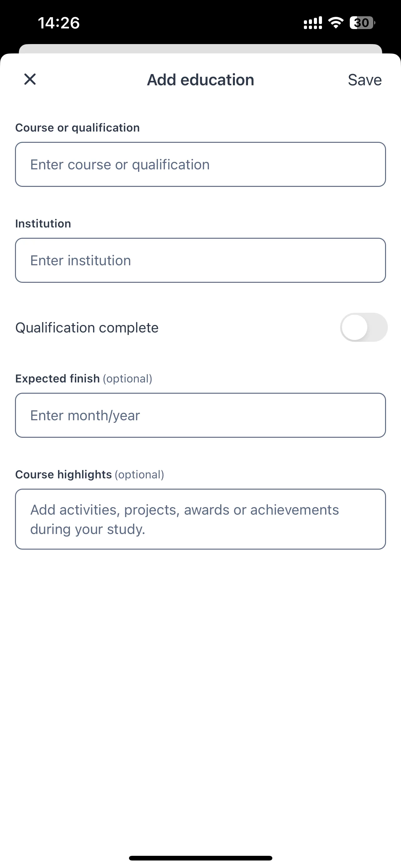Tap the 14:26 clock in status bar
This screenshot has height=868, width=401.
[59, 23]
